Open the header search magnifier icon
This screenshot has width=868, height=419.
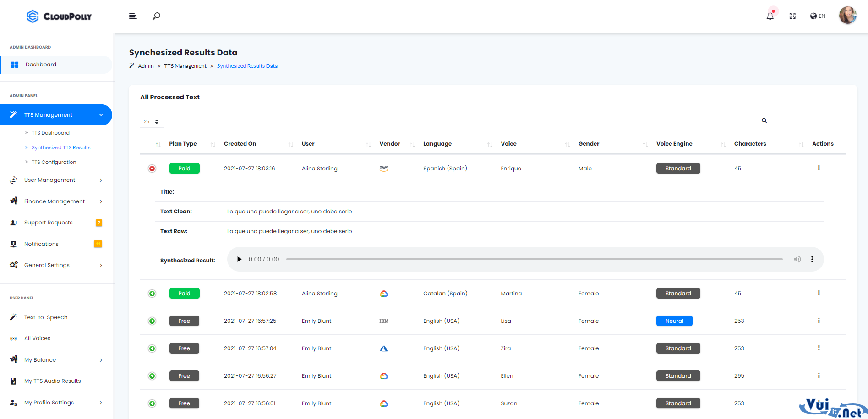pyautogui.click(x=156, y=16)
